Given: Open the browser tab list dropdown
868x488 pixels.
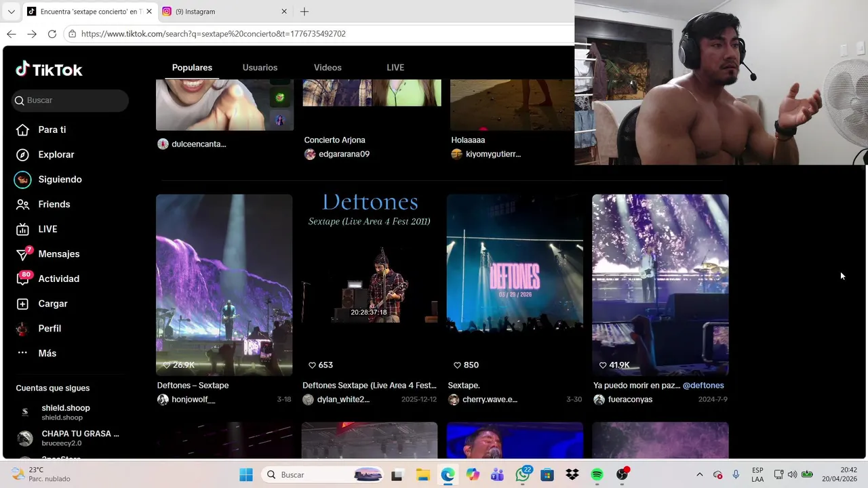Looking at the screenshot, I should click(x=11, y=12).
